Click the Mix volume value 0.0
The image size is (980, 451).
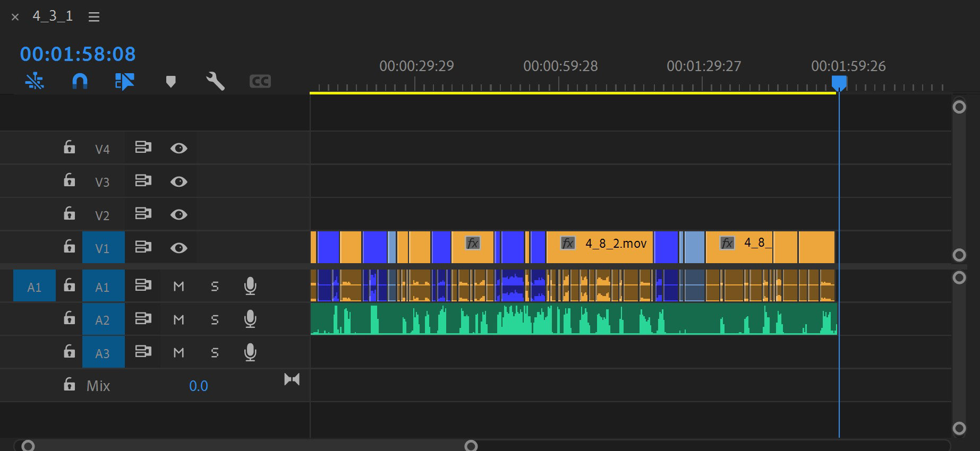(x=198, y=386)
